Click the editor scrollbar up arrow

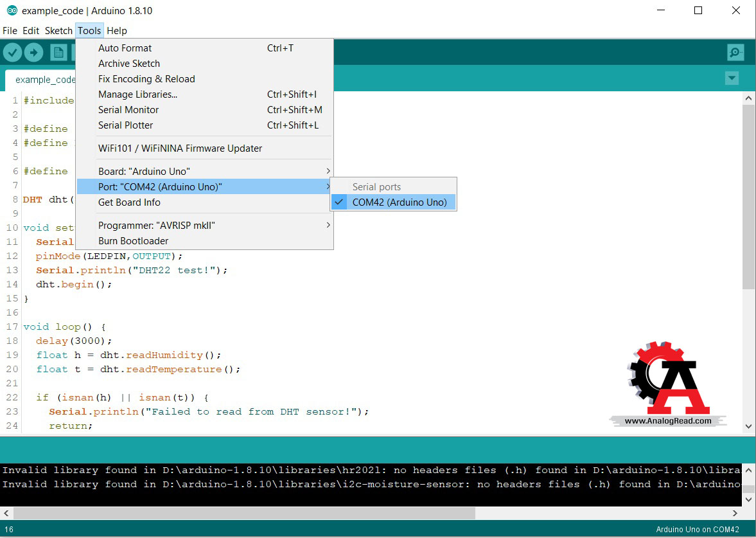[x=748, y=98]
